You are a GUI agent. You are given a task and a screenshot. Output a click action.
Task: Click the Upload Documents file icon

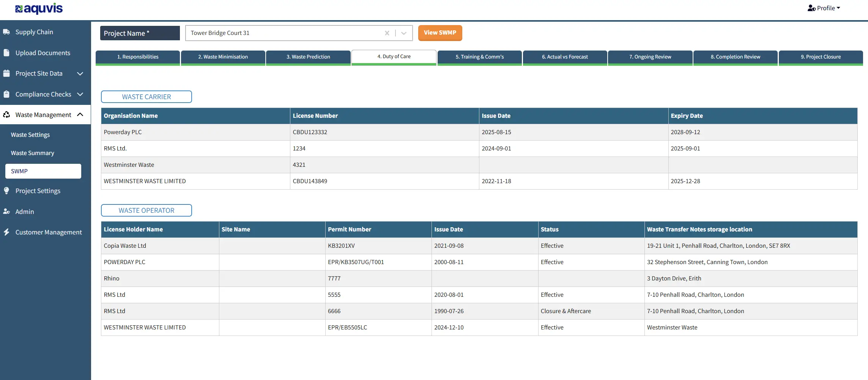(x=6, y=53)
